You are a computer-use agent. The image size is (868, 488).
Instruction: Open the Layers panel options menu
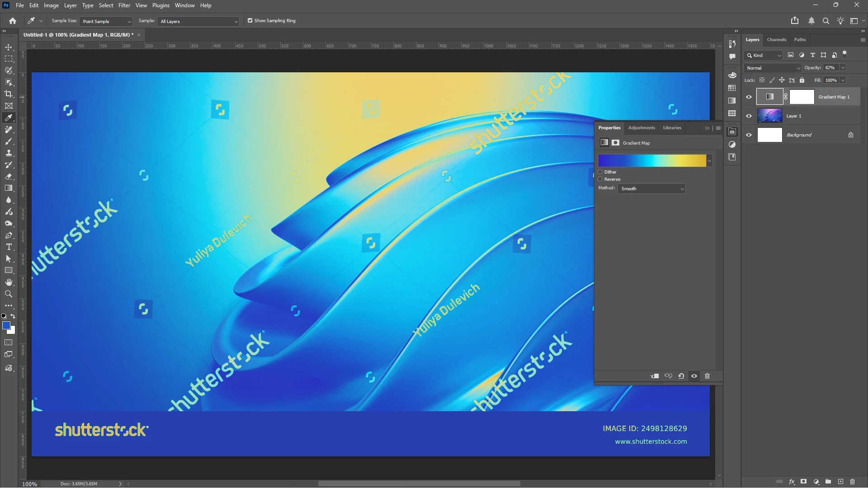(863, 40)
